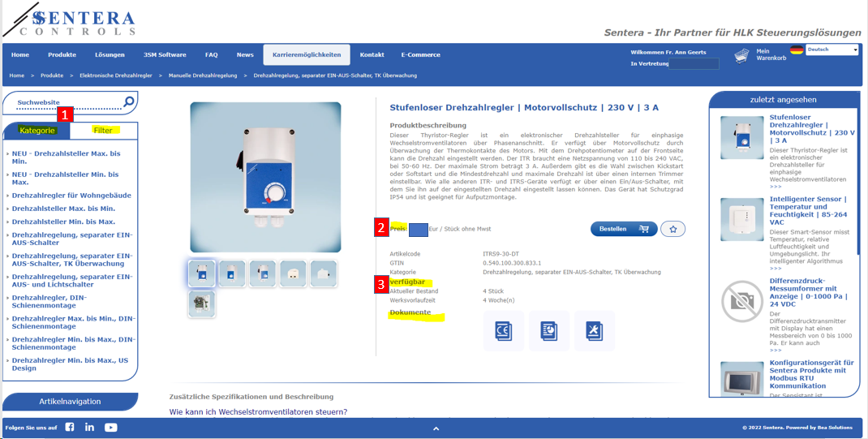Open Drehzahlregelung, separater EIN-AUS- und Lichtschalter category
The height and width of the screenshot is (439, 868).
pyautogui.click(x=72, y=281)
